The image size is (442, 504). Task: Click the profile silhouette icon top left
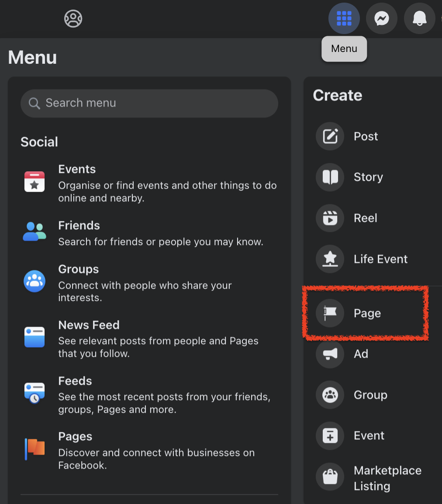tap(73, 18)
